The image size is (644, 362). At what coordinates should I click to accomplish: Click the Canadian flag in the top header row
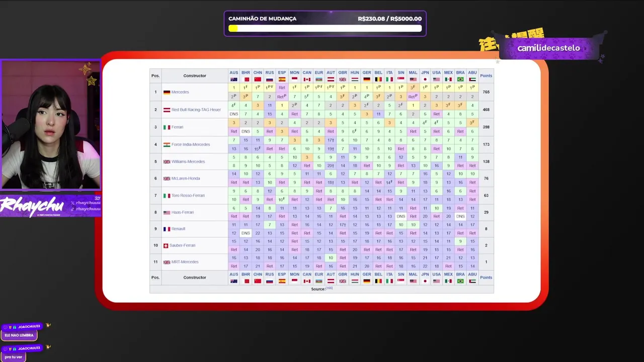click(306, 79)
